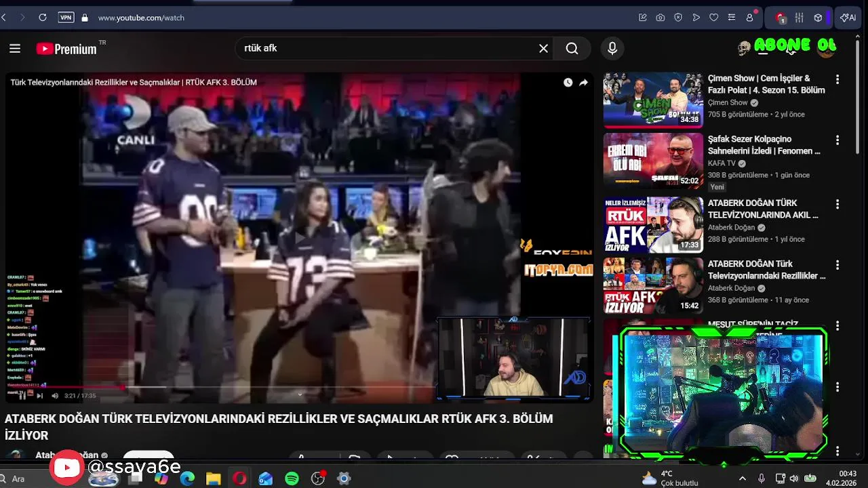Image resolution: width=868 pixels, height=488 pixels.
Task: Visit the Çimen Show channel name
Action: [728, 103]
